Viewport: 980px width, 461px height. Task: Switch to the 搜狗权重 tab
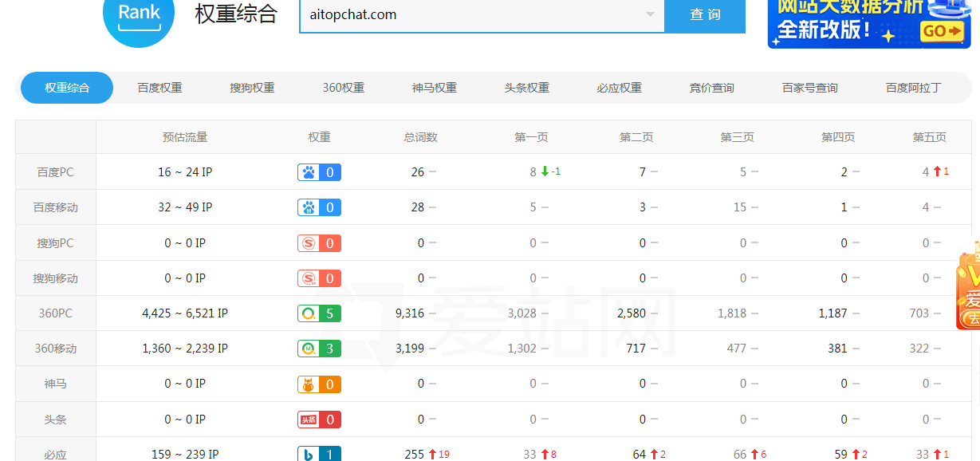pyautogui.click(x=252, y=88)
